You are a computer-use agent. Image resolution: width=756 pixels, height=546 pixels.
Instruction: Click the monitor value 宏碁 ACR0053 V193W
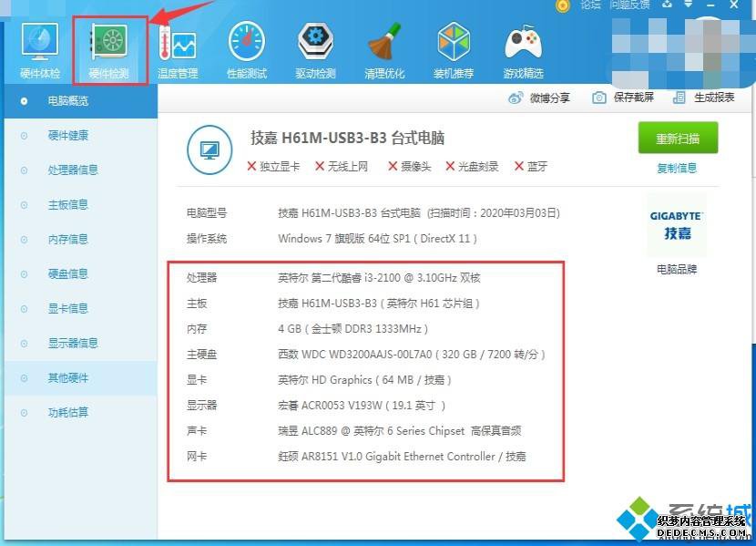tap(362, 406)
